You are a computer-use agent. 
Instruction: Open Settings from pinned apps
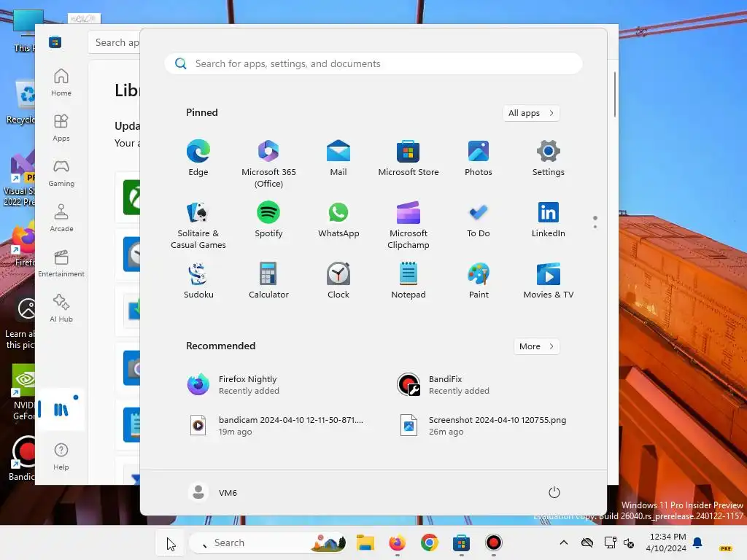pyautogui.click(x=549, y=158)
